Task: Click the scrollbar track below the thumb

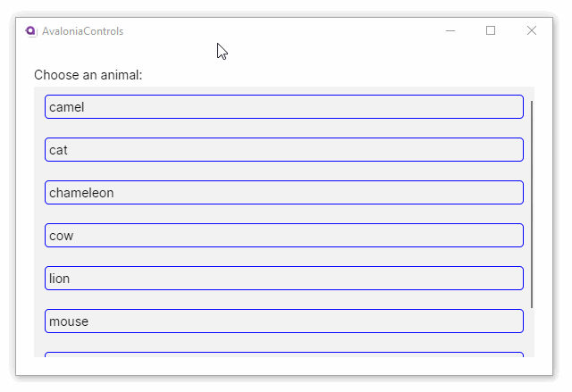Action: pyautogui.click(x=532, y=332)
